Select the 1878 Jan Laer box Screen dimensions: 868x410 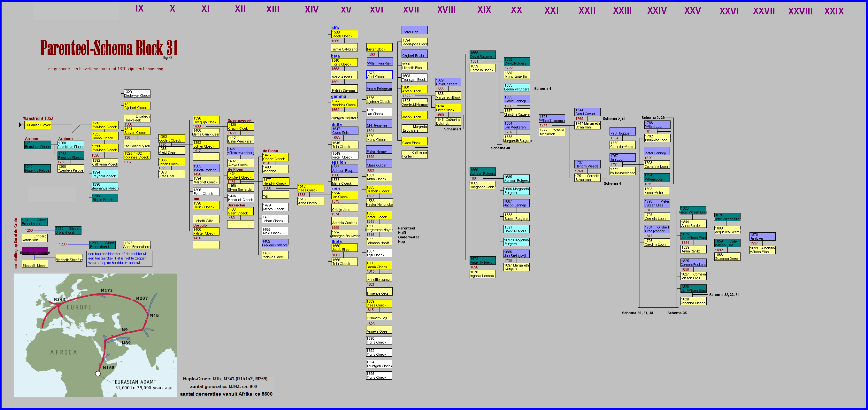tap(762, 236)
